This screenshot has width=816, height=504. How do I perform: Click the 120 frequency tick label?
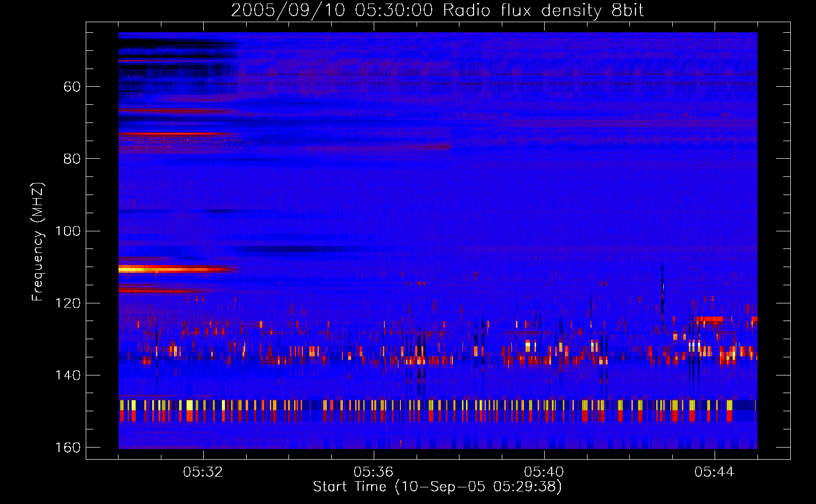click(68, 303)
